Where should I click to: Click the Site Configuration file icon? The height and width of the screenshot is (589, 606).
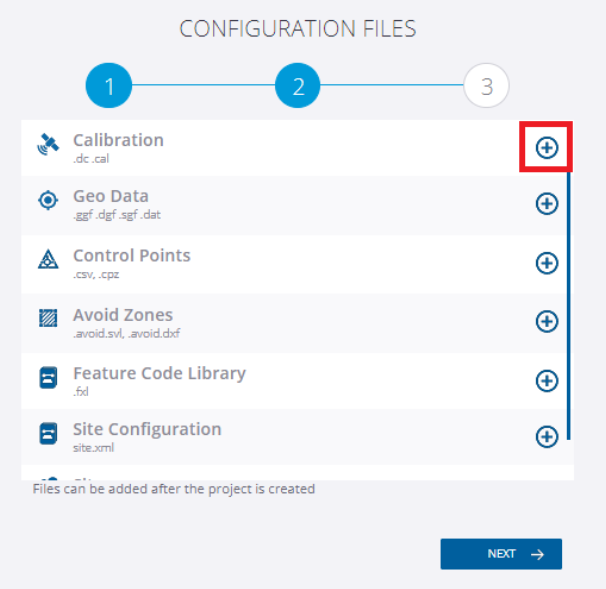(x=48, y=435)
